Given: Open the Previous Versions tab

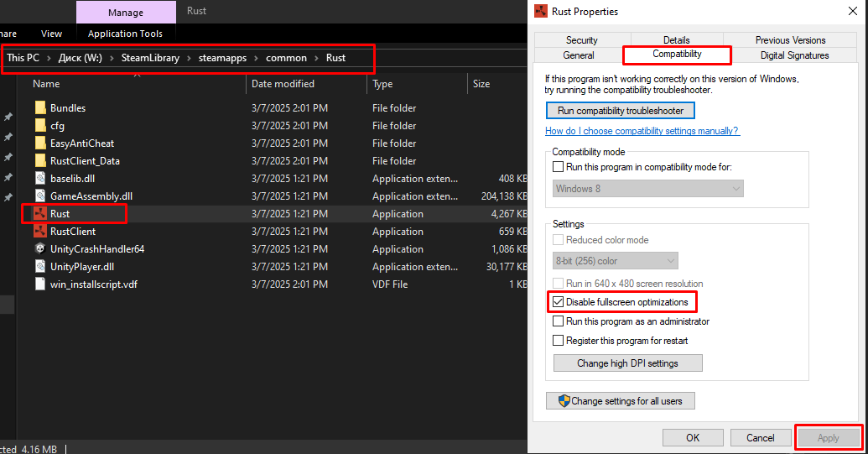Looking at the screenshot, I should point(790,40).
